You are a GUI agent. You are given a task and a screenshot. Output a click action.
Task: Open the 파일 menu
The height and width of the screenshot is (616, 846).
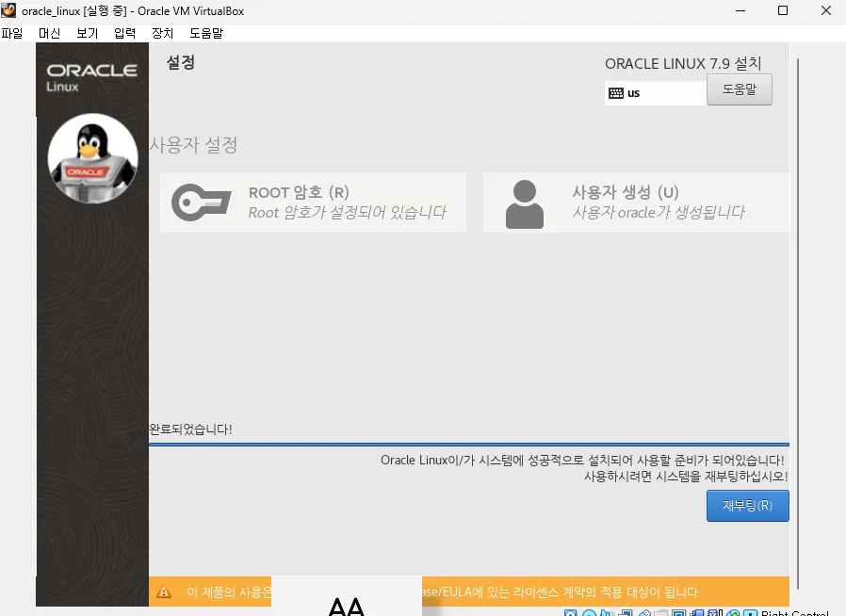point(12,34)
